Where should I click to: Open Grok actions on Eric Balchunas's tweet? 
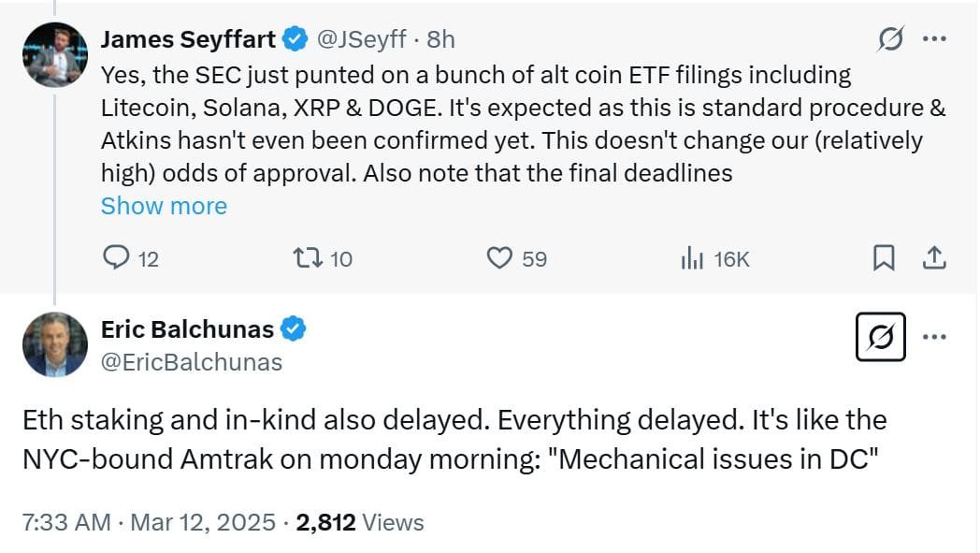882,339
